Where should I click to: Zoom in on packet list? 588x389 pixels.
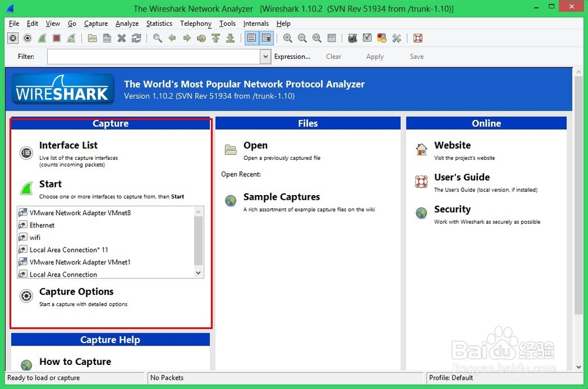(x=288, y=38)
